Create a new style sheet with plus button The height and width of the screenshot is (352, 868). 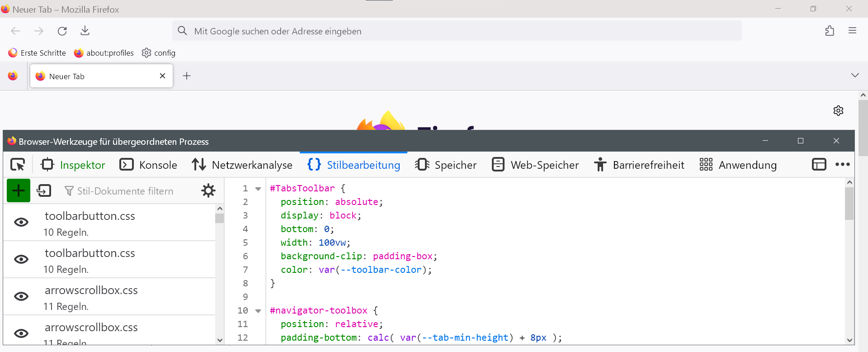pos(19,190)
